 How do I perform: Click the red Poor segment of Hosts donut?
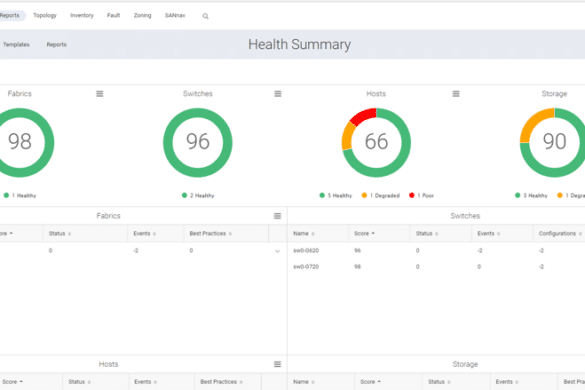point(363,116)
